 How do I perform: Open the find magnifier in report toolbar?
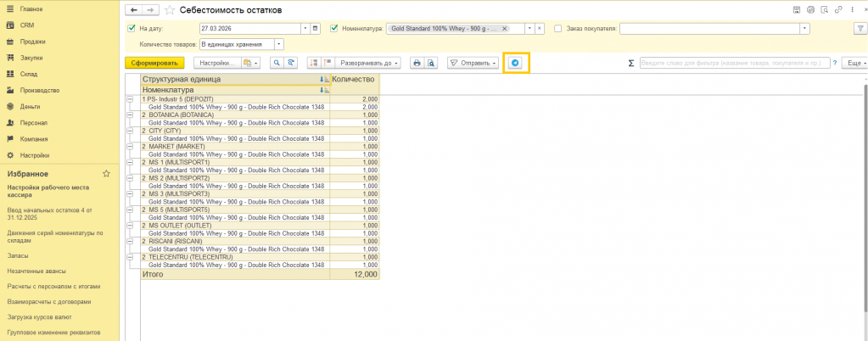[x=277, y=63]
